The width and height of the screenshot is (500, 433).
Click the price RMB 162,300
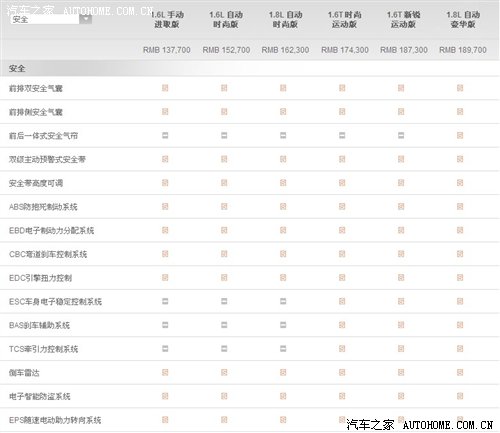pyautogui.click(x=285, y=50)
